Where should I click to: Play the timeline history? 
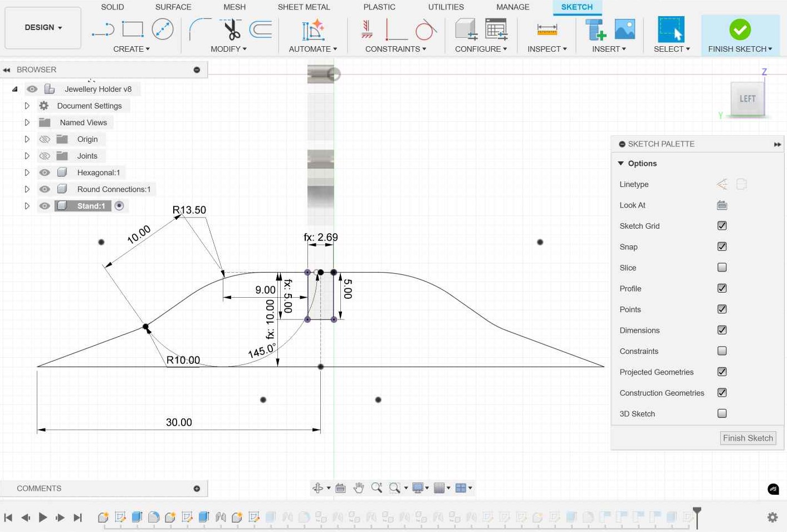point(43,518)
